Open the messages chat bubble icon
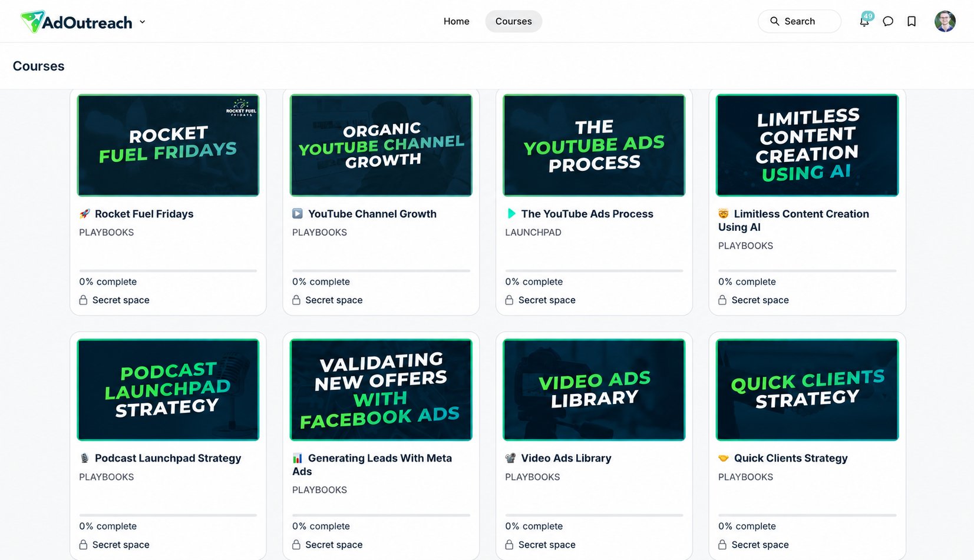The height and width of the screenshot is (560, 974). click(888, 22)
